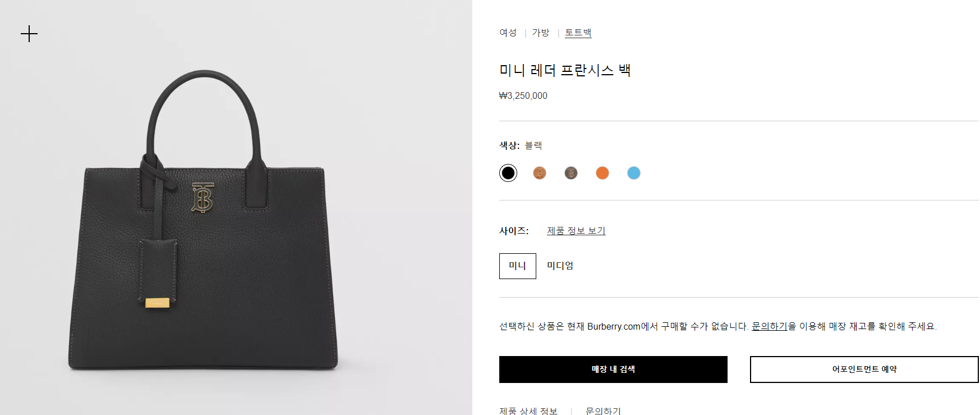The width and height of the screenshot is (980, 415).
Task: Pick the light blue color swatch
Action: coord(634,173)
